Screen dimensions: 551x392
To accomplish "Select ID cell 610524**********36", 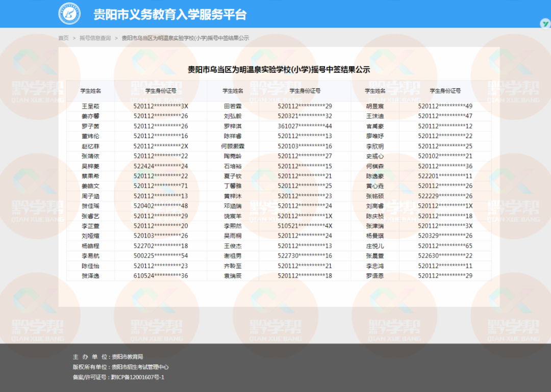I will 161,276.
